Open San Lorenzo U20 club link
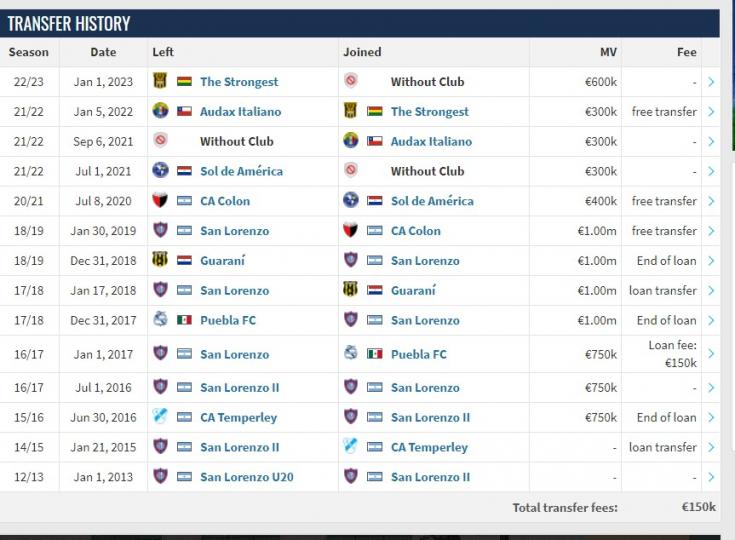Viewport: 735px width, 540px height. [246, 477]
